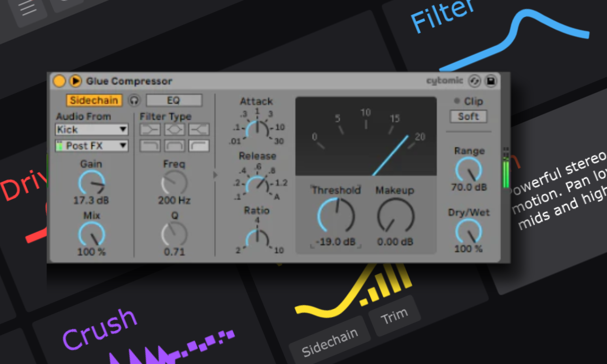Click the headphones sidechain listen icon

coord(134,101)
